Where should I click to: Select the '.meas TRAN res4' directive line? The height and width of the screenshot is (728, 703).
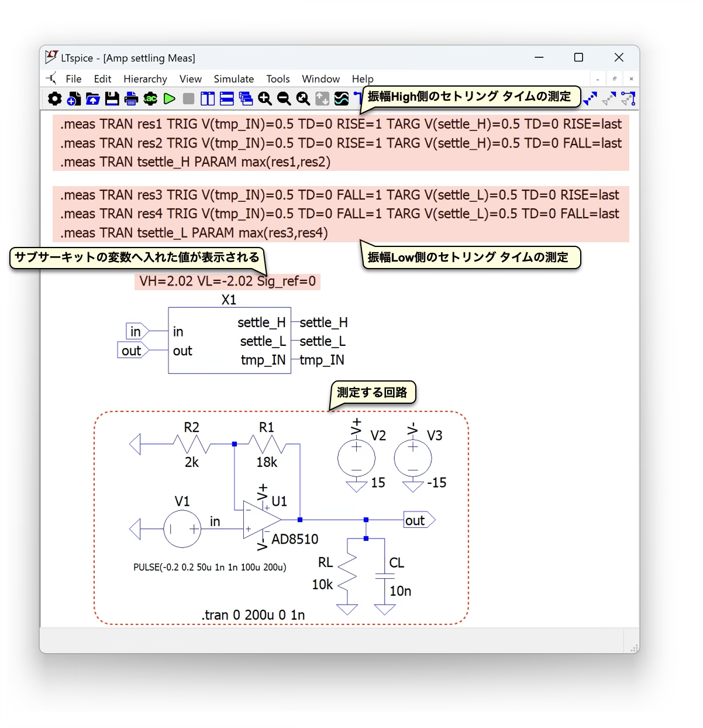click(339, 214)
